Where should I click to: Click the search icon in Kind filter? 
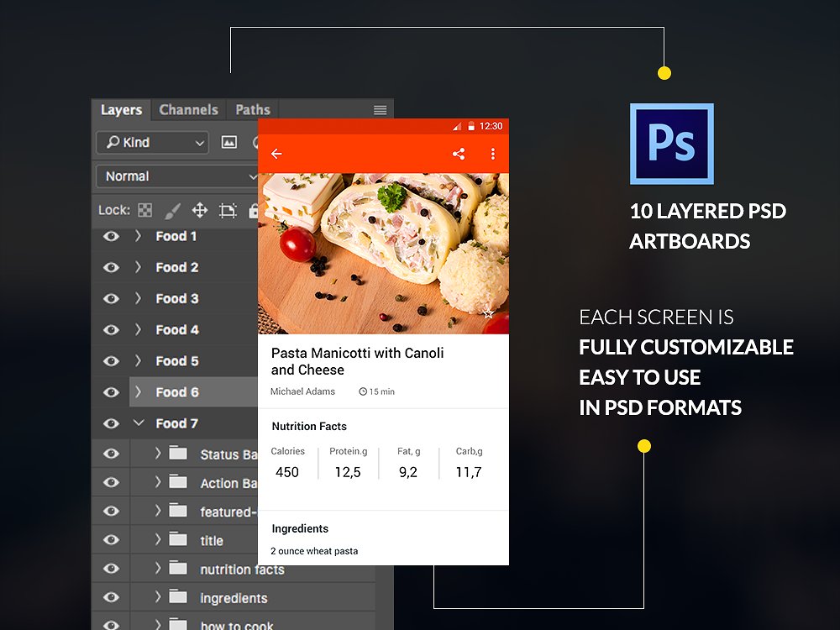(113, 142)
